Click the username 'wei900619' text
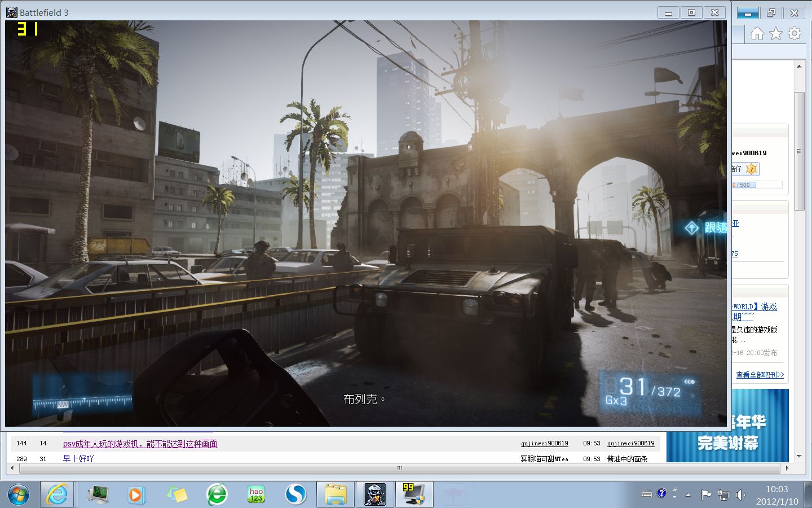812x508 pixels. tap(749, 153)
